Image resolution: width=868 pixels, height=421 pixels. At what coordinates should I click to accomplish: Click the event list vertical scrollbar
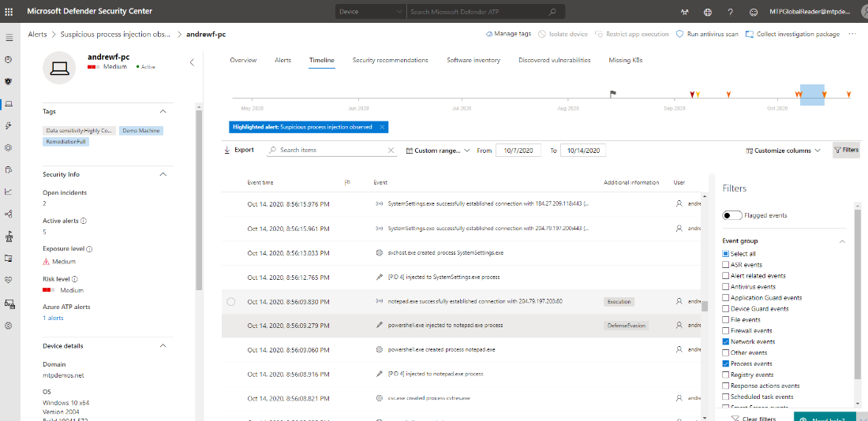click(x=705, y=305)
